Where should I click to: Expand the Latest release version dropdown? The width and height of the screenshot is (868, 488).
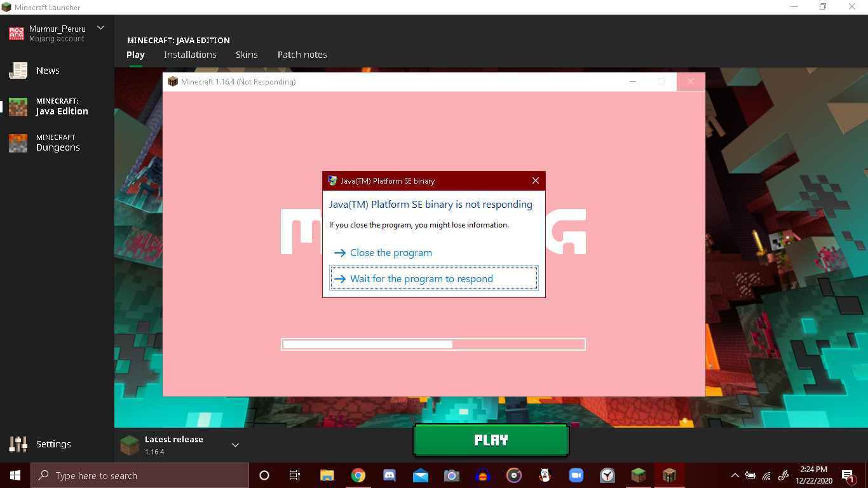coord(235,445)
